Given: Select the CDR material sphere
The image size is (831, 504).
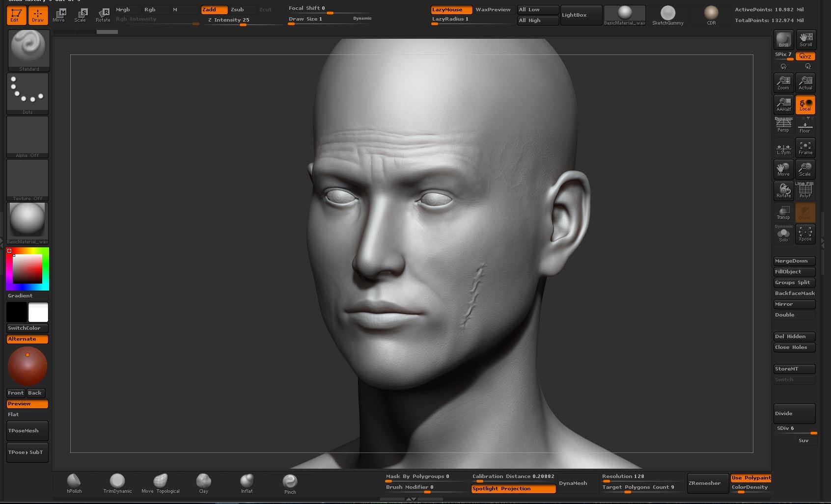Looking at the screenshot, I should (x=711, y=15).
